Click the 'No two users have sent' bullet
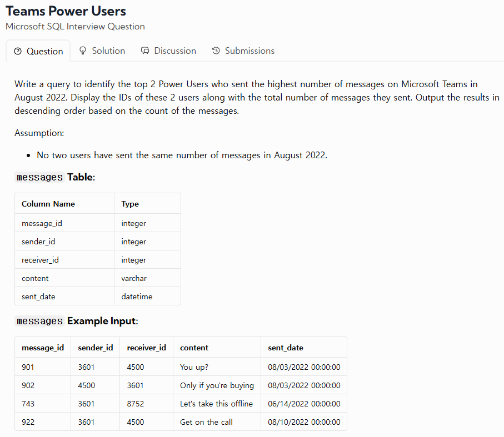Image resolution: width=504 pixels, height=437 pixels. pyautogui.click(x=182, y=155)
